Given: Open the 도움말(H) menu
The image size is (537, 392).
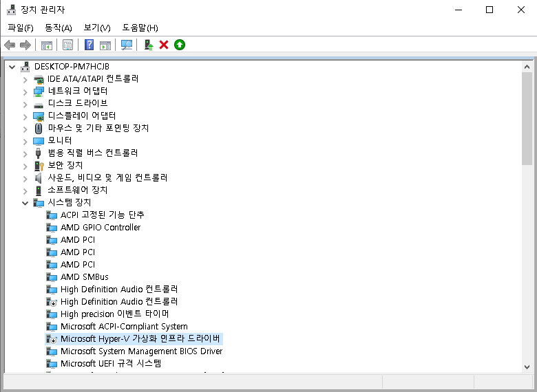Looking at the screenshot, I should (x=140, y=28).
